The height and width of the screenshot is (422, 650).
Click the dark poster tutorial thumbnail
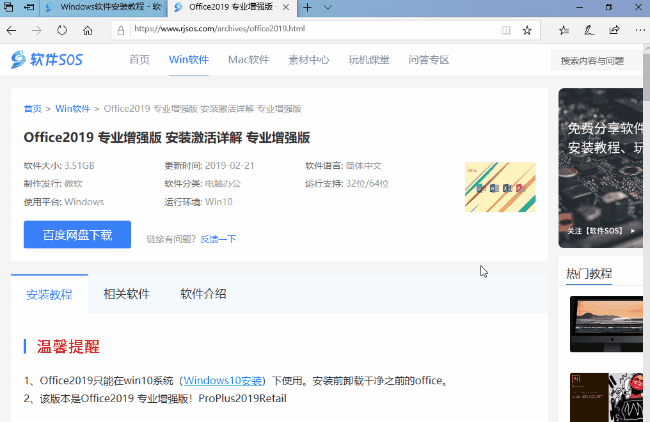[606, 397]
